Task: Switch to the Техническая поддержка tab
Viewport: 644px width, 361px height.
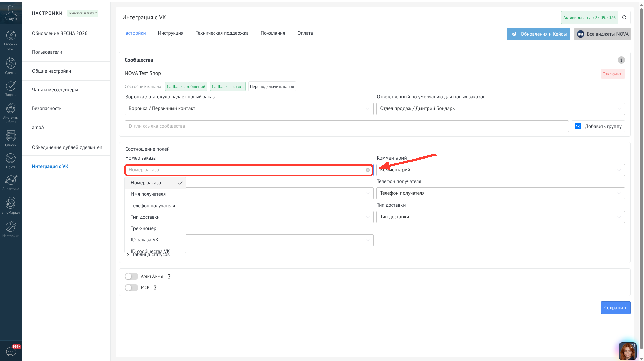Action: 222,33
